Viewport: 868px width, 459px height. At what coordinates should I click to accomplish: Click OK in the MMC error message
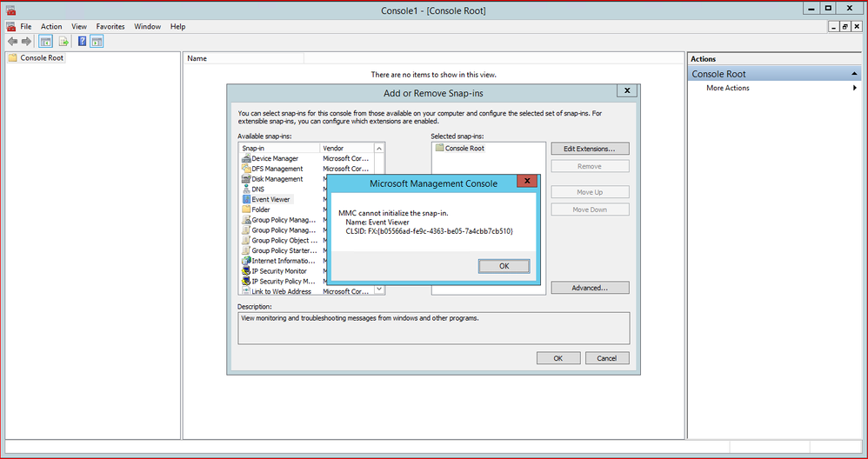[504, 266]
